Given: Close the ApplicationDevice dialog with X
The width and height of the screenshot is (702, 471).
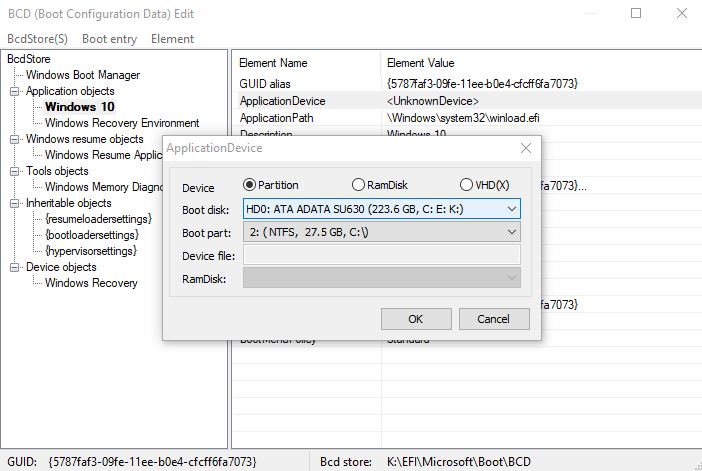Looking at the screenshot, I should tap(525, 148).
